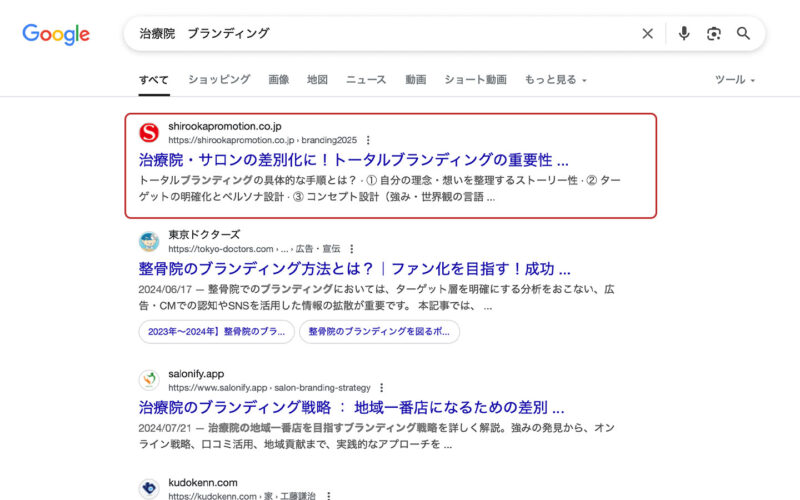Open the ショート動画 tab
The image size is (800, 500).
point(475,80)
